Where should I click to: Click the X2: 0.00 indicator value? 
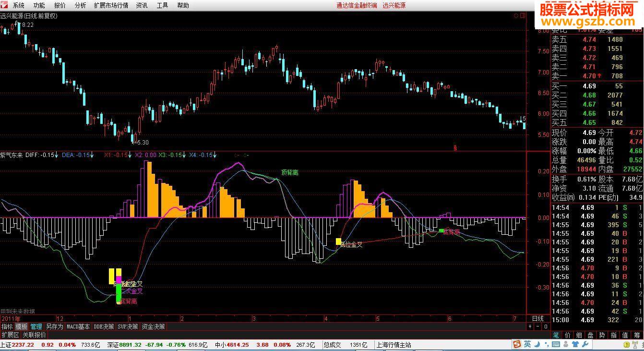point(146,155)
